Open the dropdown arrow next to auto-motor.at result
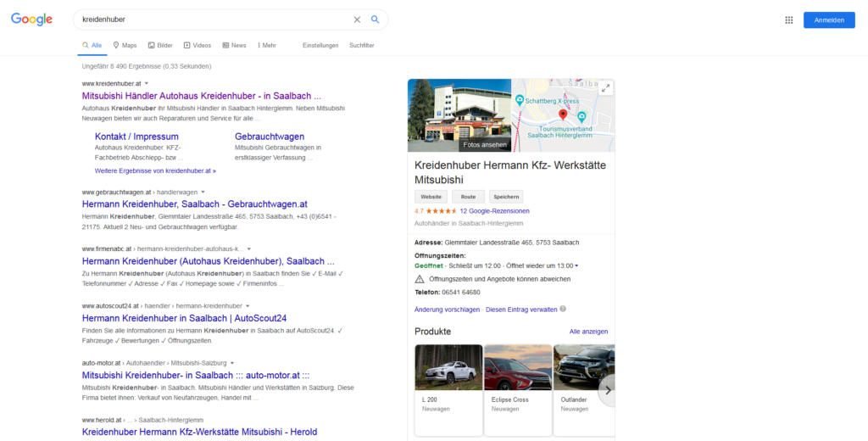The image size is (868, 441). [232, 363]
